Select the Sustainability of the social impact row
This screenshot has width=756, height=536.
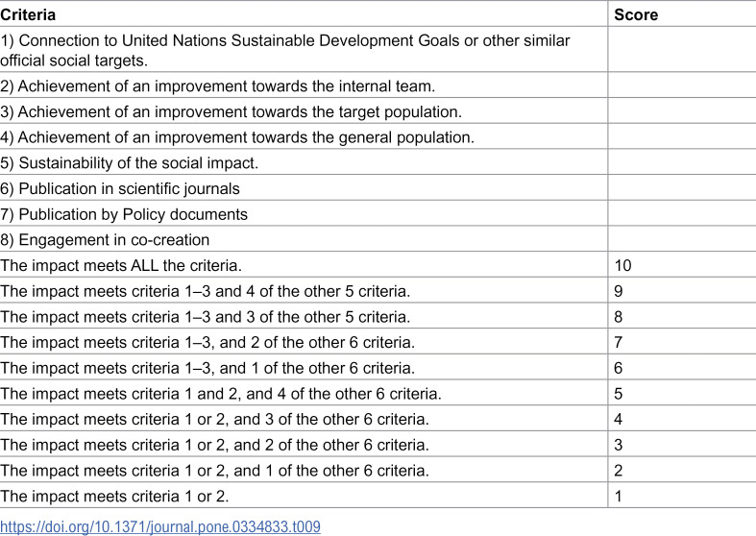click(378, 162)
